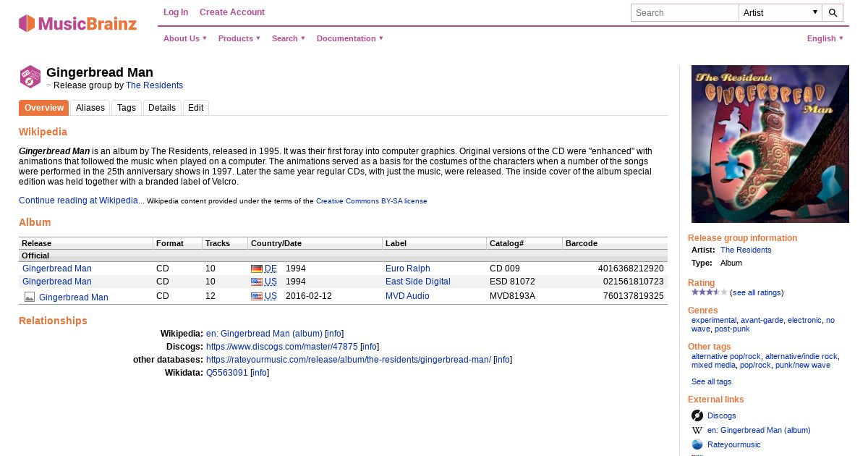Viewport: 868px width, 456px height.
Task: Click the Barcode column header
Action: point(615,243)
